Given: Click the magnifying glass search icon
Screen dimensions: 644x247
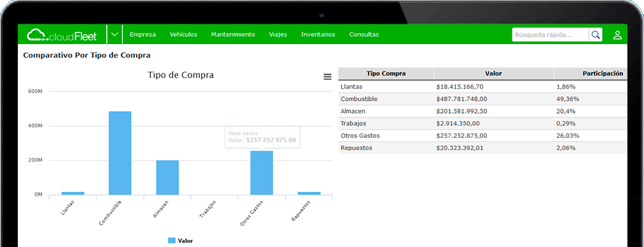Looking at the screenshot, I should pyautogui.click(x=595, y=35).
